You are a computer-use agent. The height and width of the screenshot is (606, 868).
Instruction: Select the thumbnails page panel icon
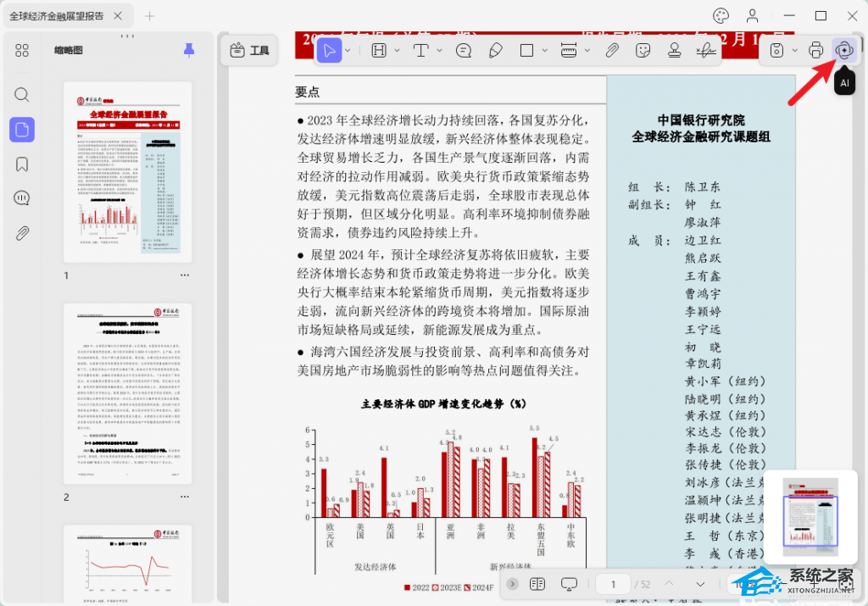pyautogui.click(x=22, y=130)
